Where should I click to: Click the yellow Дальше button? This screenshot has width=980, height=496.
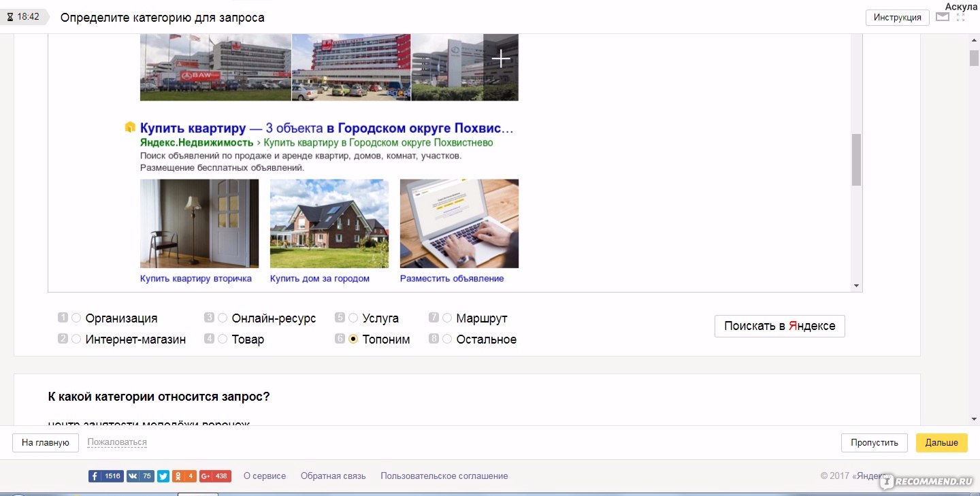pos(942,443)
